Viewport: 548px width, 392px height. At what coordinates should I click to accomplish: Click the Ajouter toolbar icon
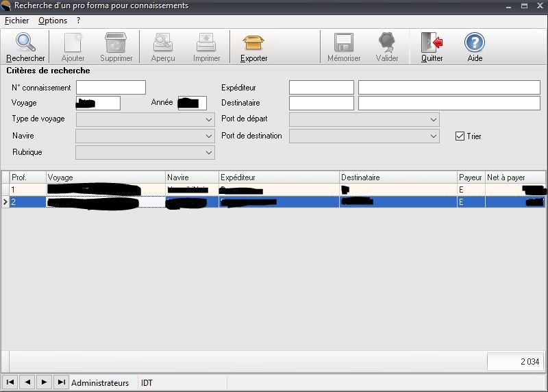[x=73, y=43]
